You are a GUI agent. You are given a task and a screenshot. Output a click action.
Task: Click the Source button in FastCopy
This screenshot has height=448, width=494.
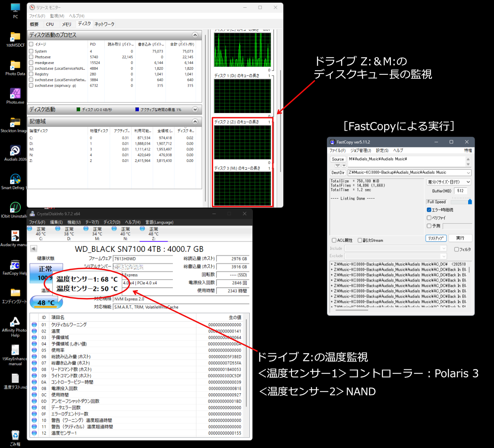click(338, 159)
